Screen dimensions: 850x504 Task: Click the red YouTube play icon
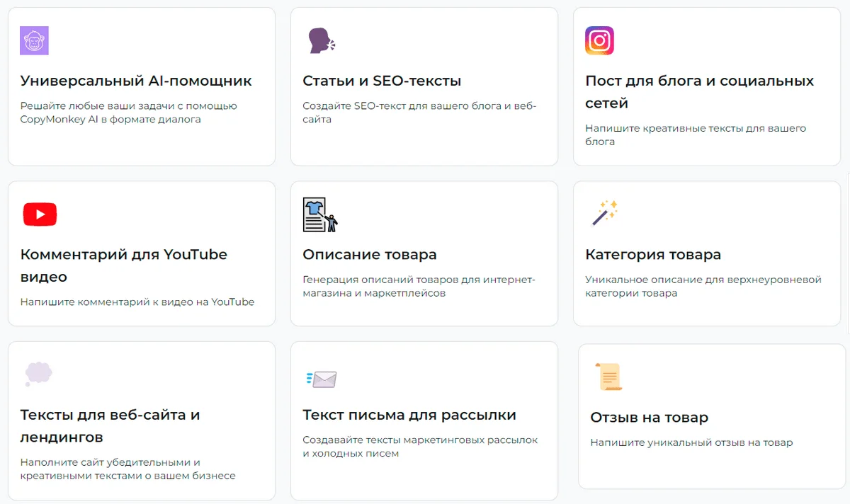[x=40, y=214]
